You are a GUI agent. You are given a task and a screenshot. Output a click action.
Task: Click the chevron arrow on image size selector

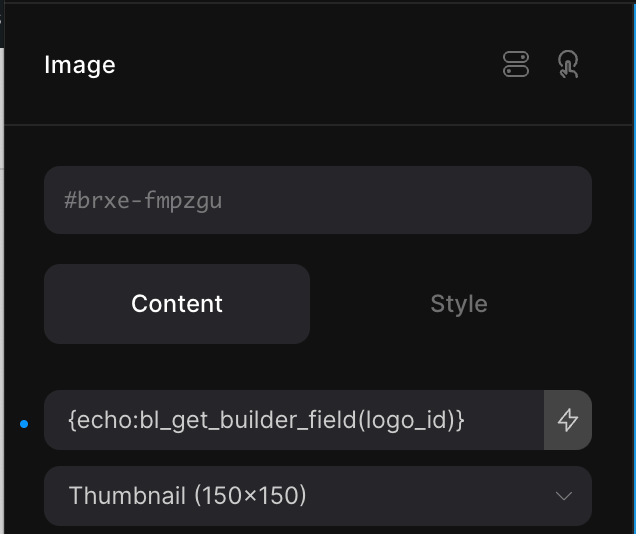click(564, 495)
